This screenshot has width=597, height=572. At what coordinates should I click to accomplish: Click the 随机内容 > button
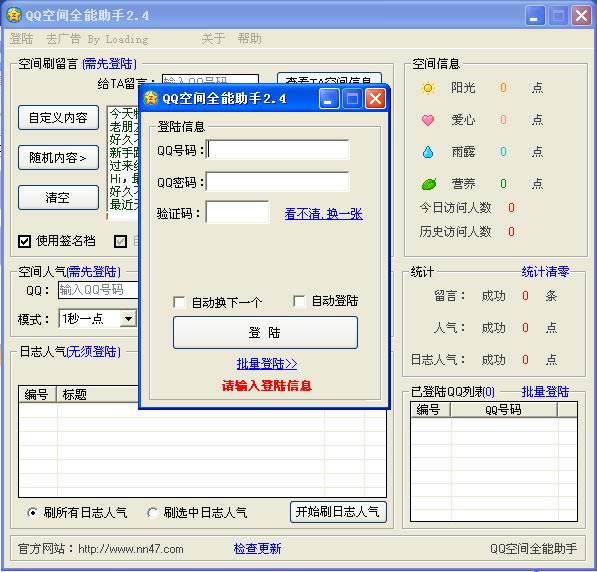[58, 157]
